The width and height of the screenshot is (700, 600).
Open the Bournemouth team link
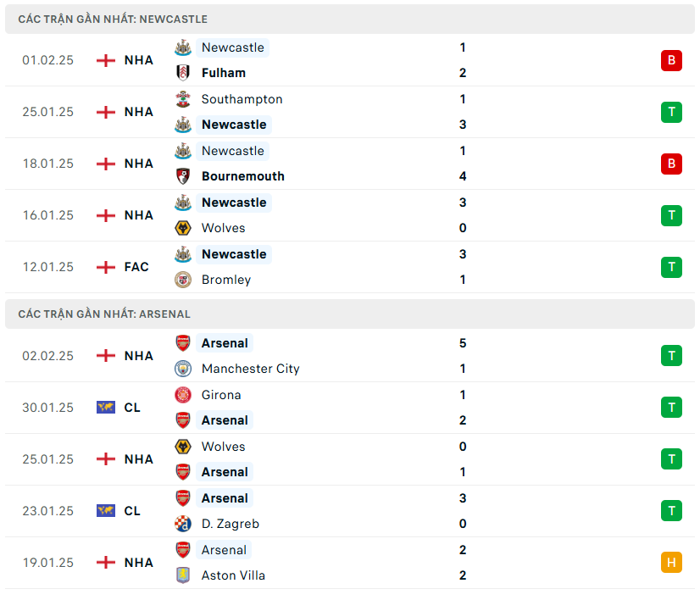pos(242,176)
